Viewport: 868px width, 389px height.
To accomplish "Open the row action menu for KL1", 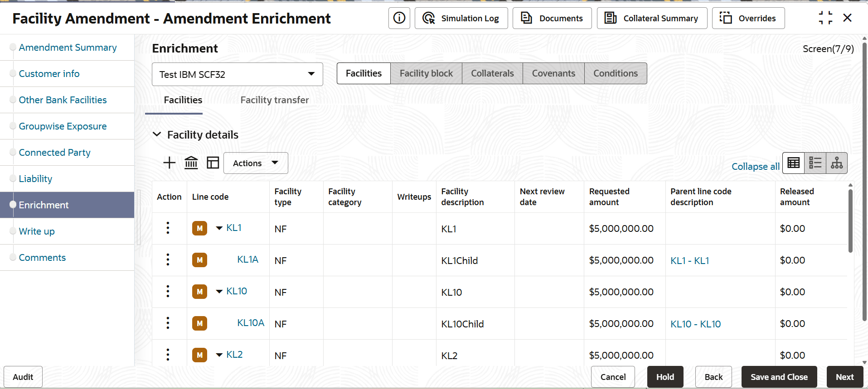I will pyautogui.click(x=168, y=228).
